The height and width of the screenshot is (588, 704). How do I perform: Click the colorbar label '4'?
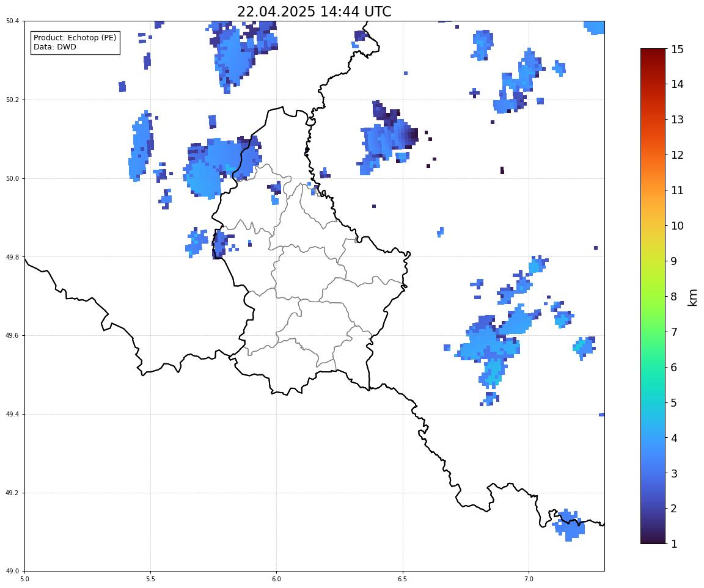(674, 438)
